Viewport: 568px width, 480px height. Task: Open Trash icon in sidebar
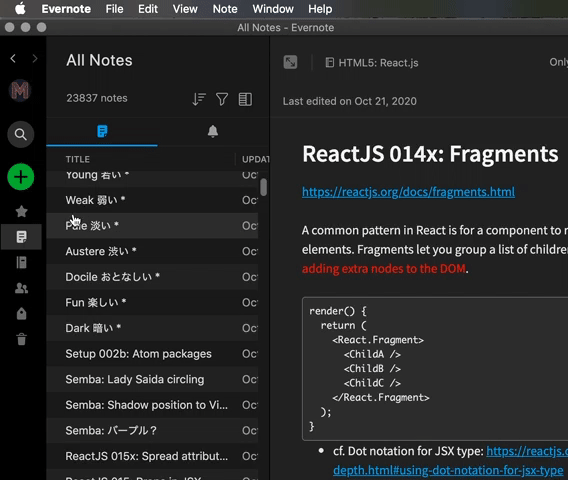21,339
